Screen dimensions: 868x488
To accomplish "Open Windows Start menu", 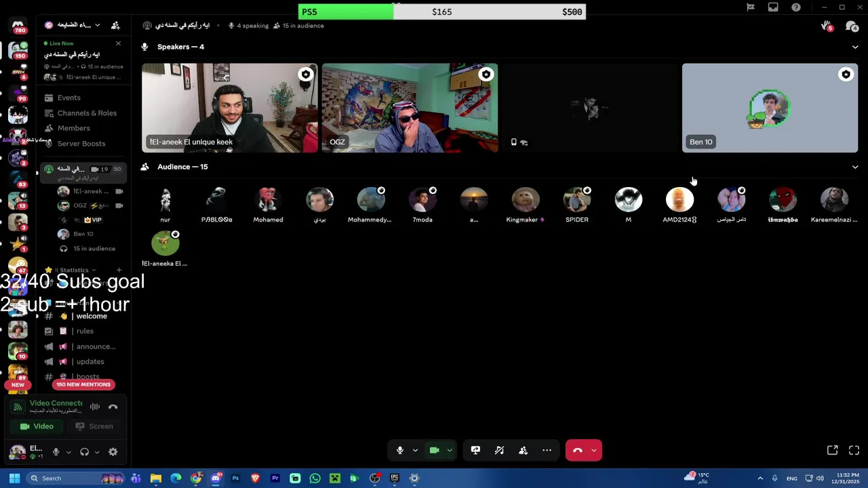I will 14,479.
